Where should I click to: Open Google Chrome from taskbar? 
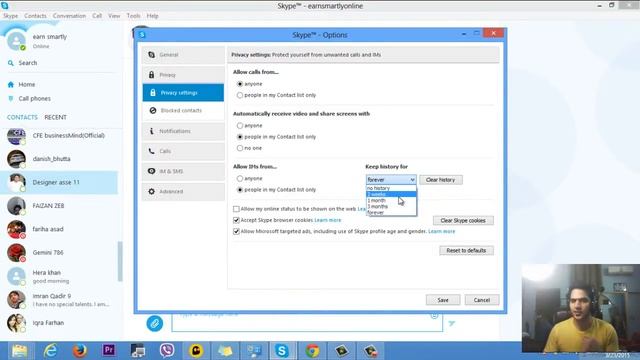click(312, 351)
